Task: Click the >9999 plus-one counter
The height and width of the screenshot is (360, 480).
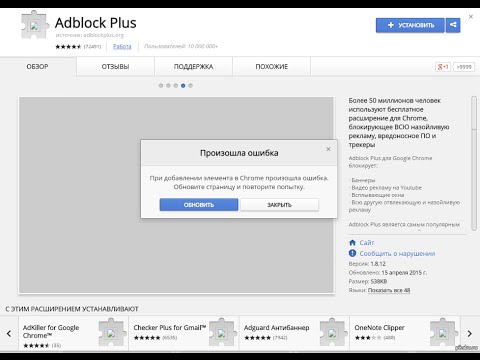Action: [464, 67]
